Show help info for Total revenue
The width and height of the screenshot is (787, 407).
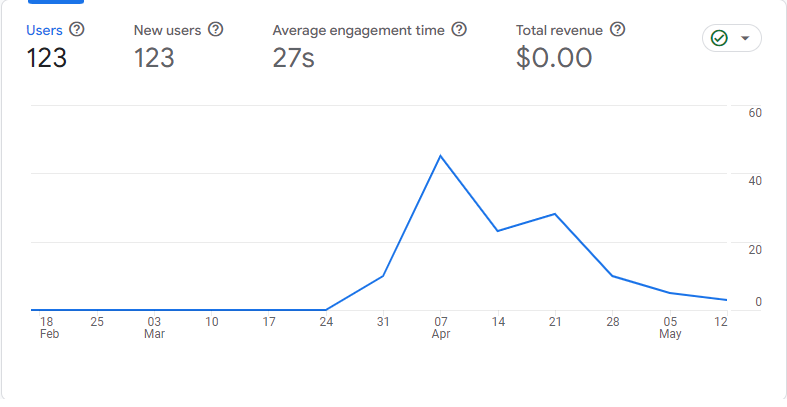click(x=618, y=30)
